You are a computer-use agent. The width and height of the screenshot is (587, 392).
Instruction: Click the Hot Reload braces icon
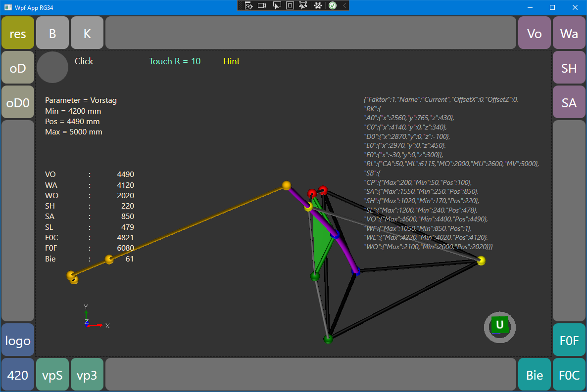pos(318,5)
